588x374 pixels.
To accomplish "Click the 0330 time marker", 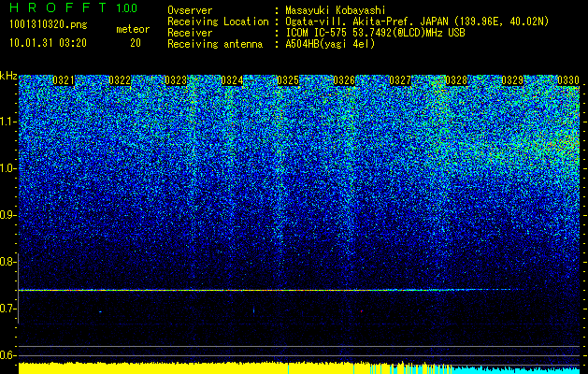I will tap(568, 80).
